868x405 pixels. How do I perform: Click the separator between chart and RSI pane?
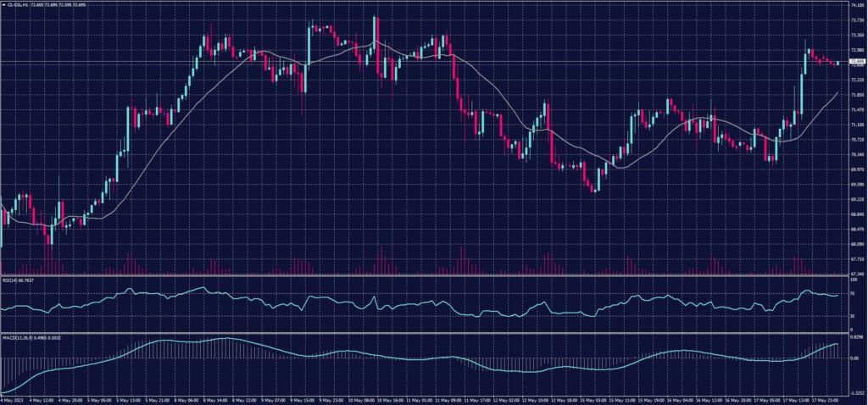[424, 276]
